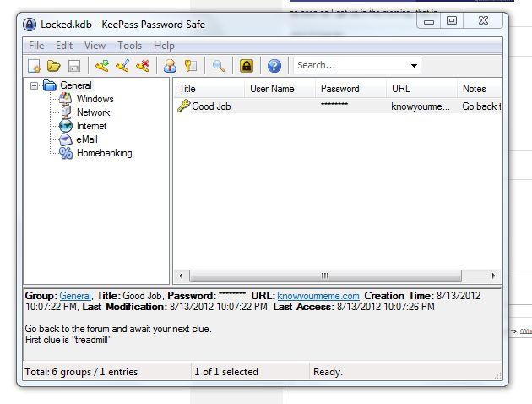Click the General folder icon in the tree
The height and width of the screenshot is (404, 532).
coord(50,85)
